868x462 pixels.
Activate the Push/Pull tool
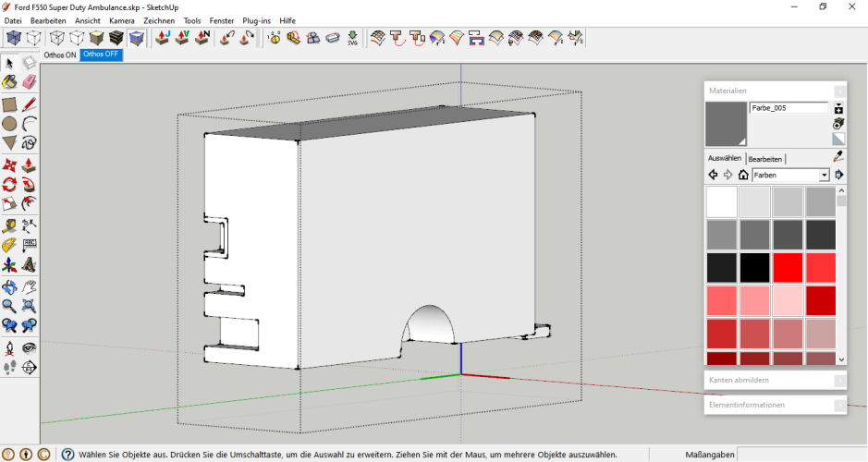pos(30,164)
